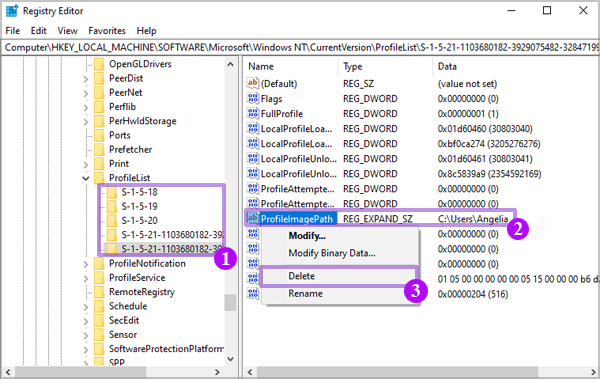Select the S-1-5-19 folder icon
This screenshot has height=379, width=600.
(x=111, y=206)
